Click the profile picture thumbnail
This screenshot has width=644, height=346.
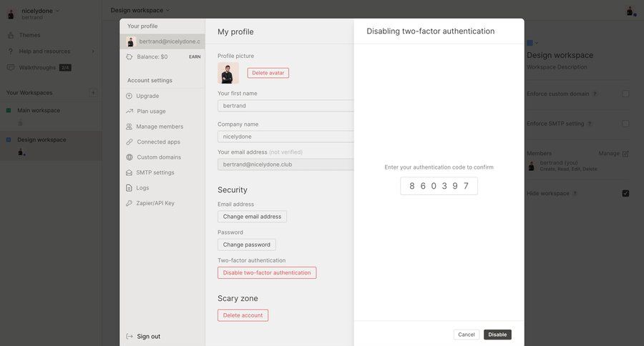228,73
